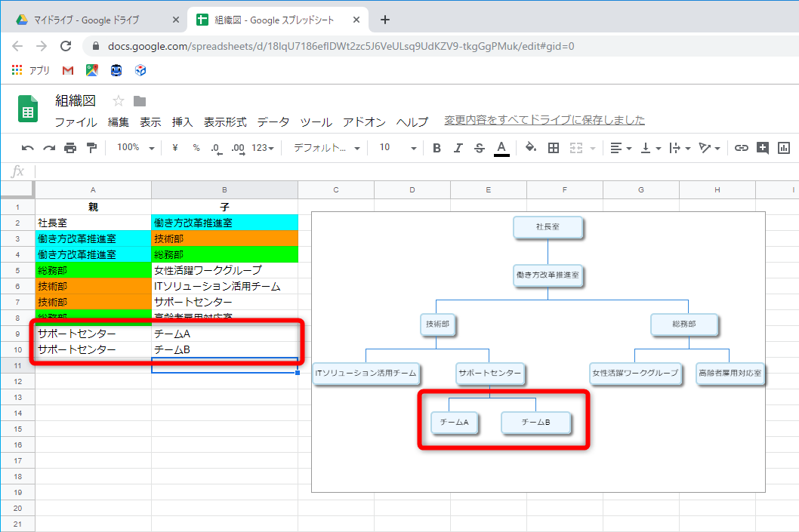Open the fill color bucket
The height and width of the screenshot is (532, 799).
coord(530,148)
